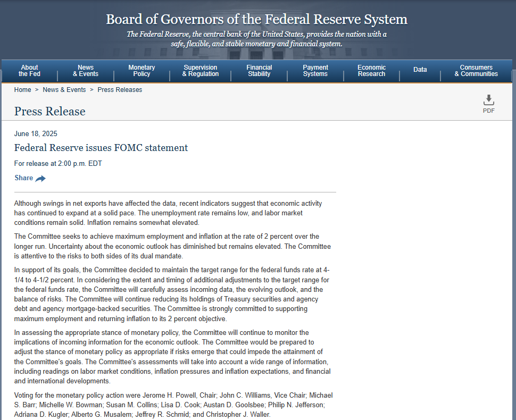This screenshot has width=516, height=420.
Task: Open the Consumers & Communities menu
Action: [x=476, y=71]
